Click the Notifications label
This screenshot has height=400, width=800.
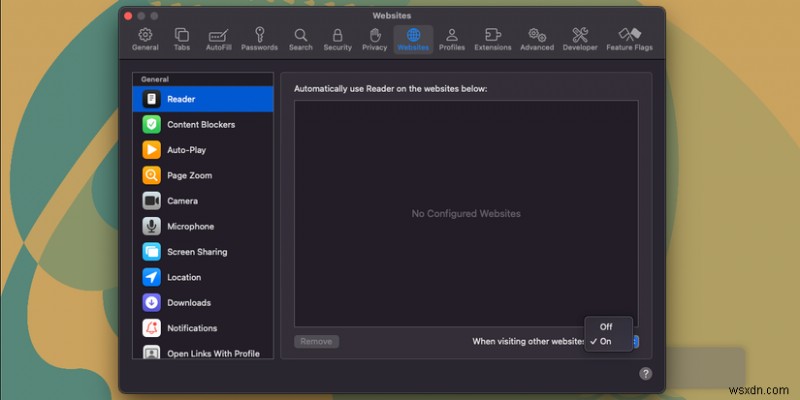tap(192, 328)
